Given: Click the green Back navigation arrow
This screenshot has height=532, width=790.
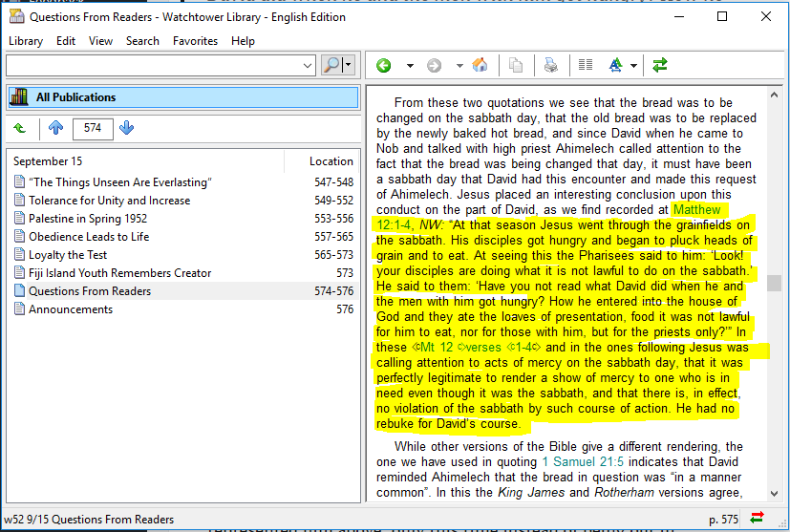Looking at the screenshot, I should pyautogui.click(x=384, y=66).
